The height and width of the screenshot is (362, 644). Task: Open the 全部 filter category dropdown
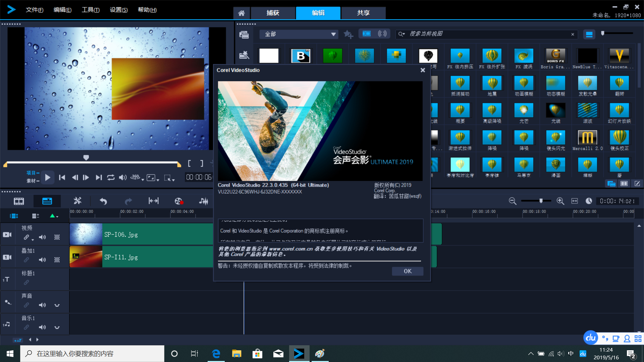[299, 34]
